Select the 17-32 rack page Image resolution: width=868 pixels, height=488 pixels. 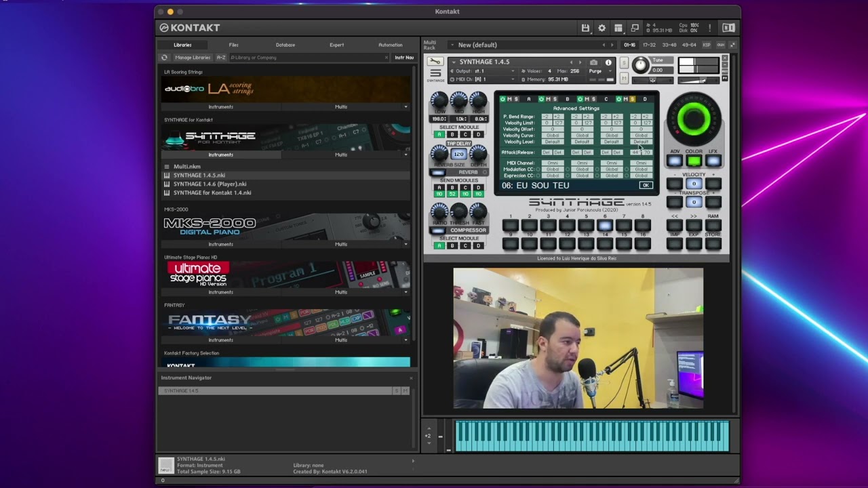point(649,45)
